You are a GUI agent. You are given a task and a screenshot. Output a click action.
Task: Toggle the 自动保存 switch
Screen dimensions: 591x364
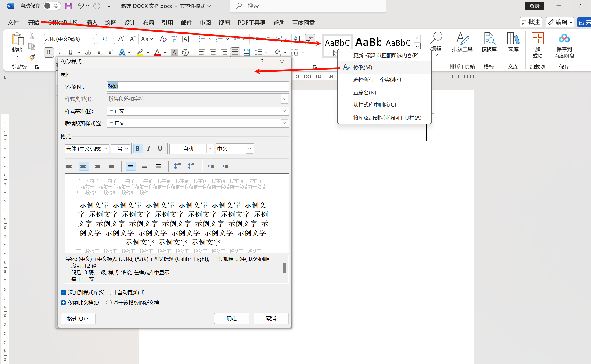point(52,6)
